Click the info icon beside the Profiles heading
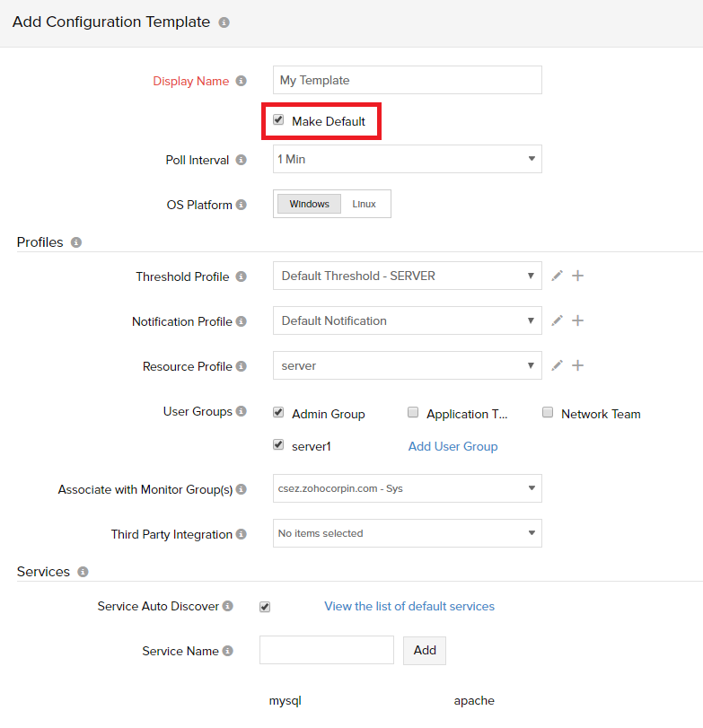703x728 pixels. 75,242
